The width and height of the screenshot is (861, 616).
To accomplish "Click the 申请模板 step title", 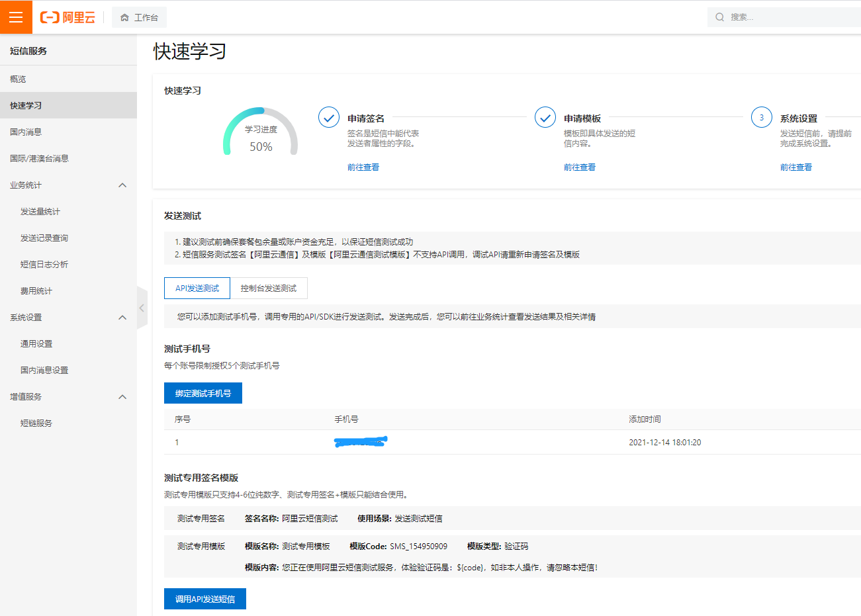I will [x=582, y=118].
